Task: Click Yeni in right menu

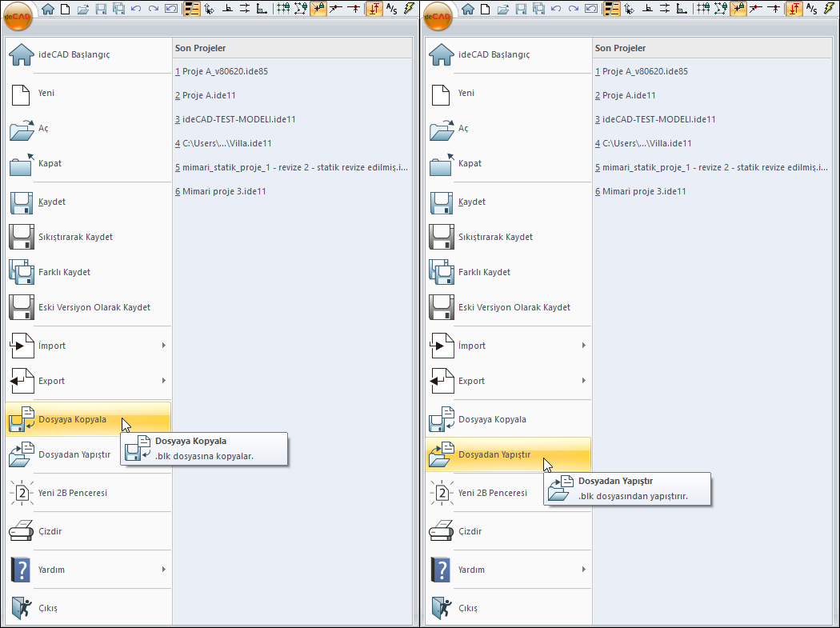Action: (x=508, y=93)
